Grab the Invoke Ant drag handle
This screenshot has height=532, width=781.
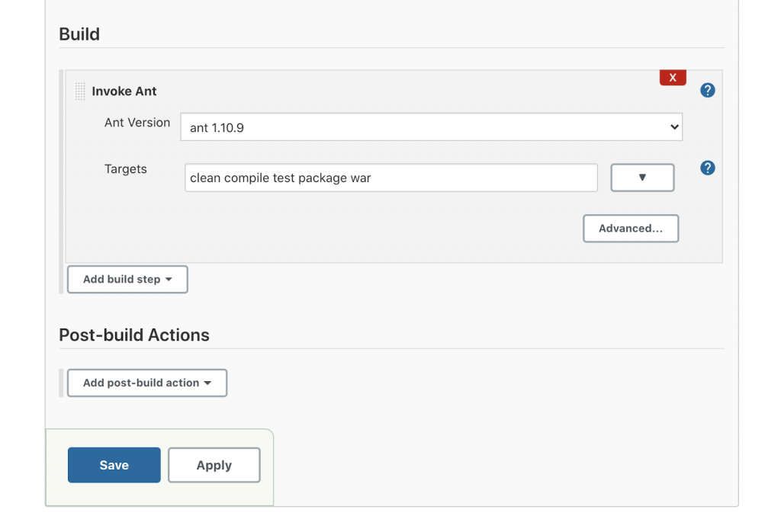pos(80,91)
